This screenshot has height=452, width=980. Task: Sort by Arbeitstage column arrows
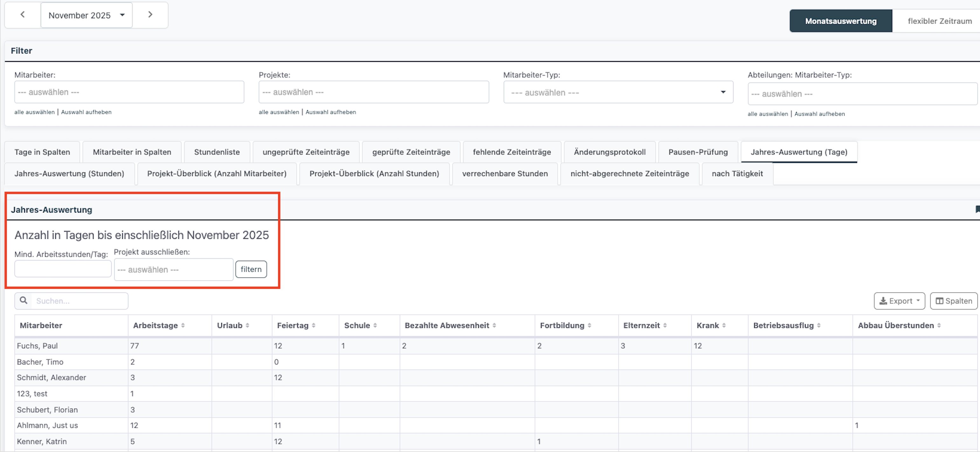[183, 326]
